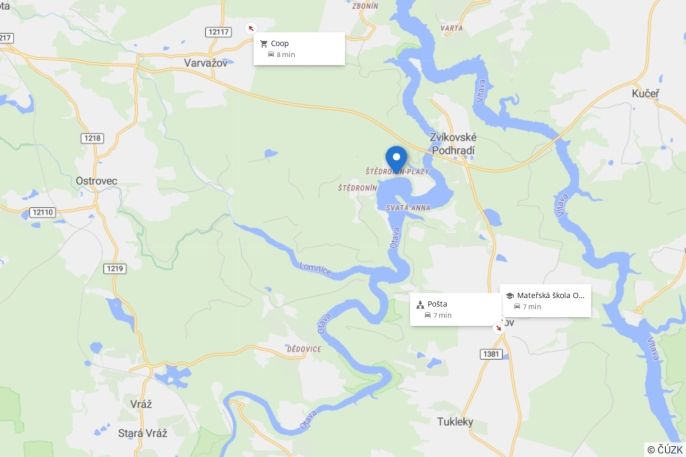Viewport: 686px width, 457px height.
Task: Open the Coop 8 min info card
Action: [x=299, y=49]
